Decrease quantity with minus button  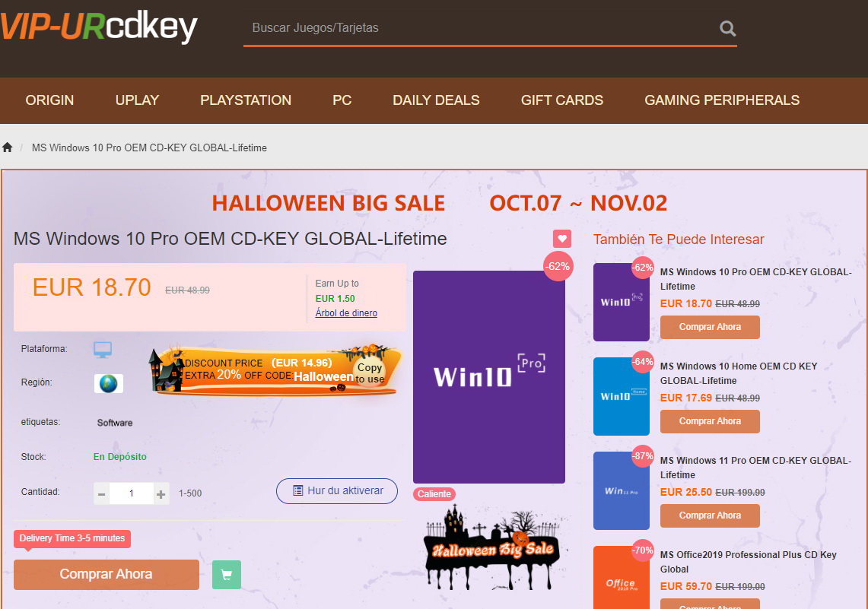[x=101, y=494]
